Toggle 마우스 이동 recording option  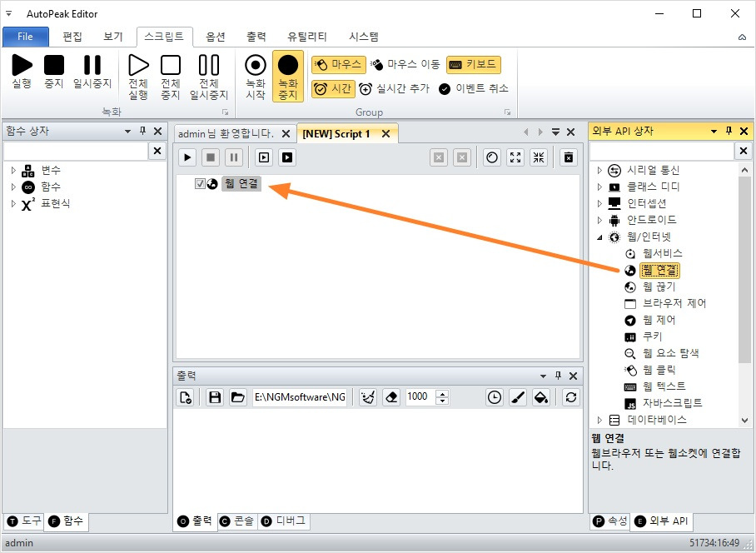tap(405, 64)
